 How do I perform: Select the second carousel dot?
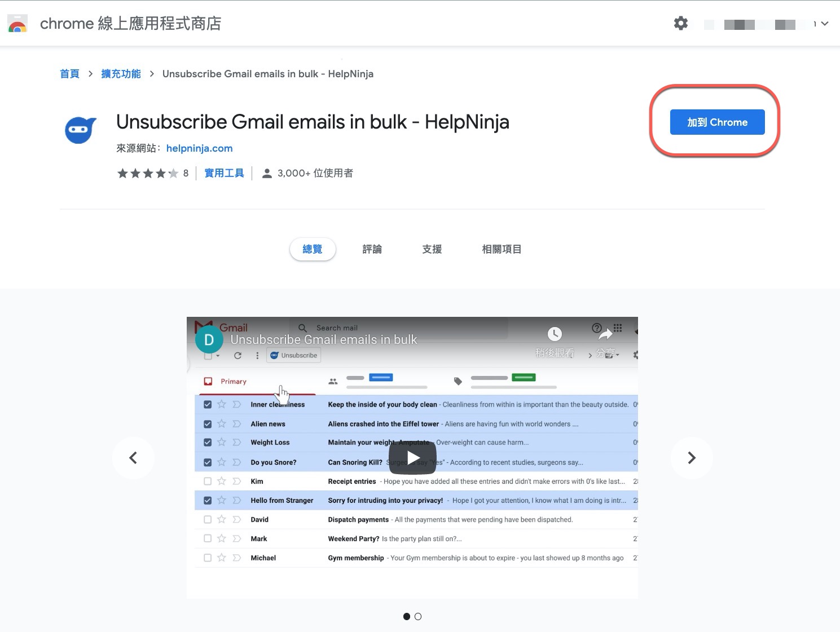coord(418,617)
